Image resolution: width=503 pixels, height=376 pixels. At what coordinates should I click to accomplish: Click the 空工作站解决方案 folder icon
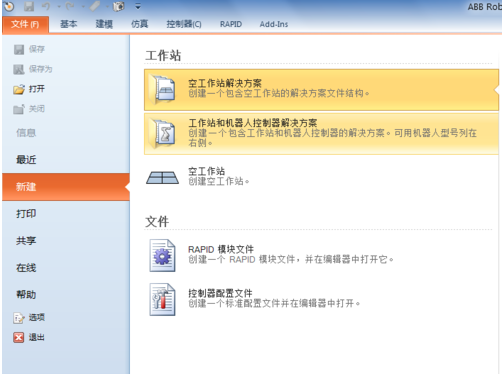163,89
